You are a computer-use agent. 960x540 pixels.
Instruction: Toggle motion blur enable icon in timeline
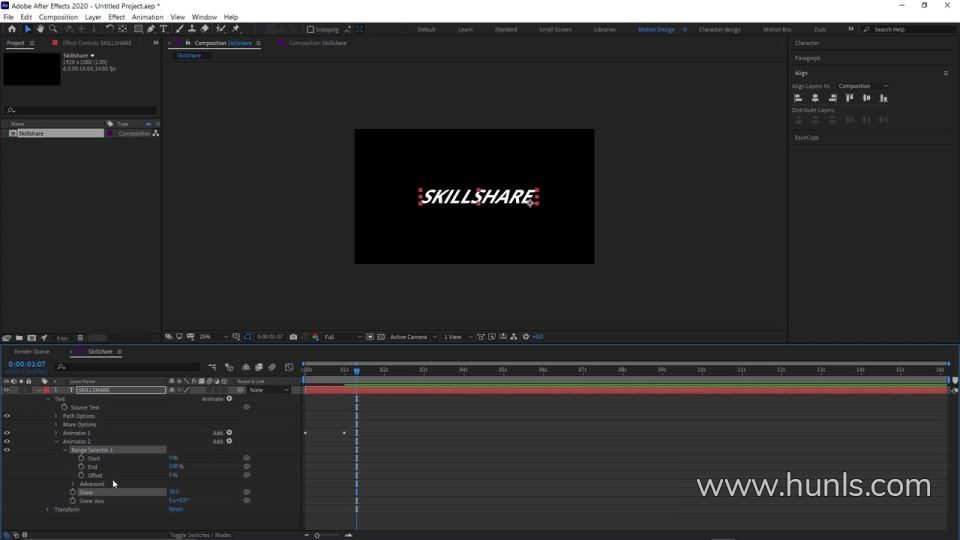coord(272,367)
